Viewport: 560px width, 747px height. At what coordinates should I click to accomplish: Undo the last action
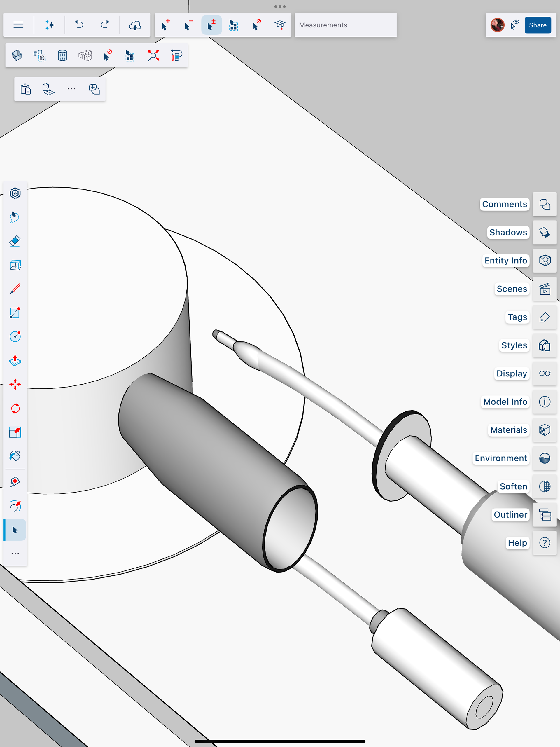point(79,25)
